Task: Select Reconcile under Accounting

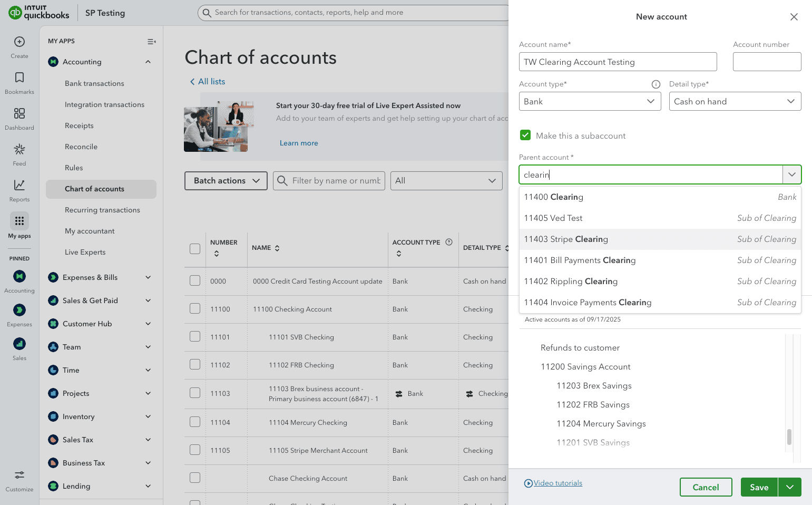Action: (x=81, y=147)
